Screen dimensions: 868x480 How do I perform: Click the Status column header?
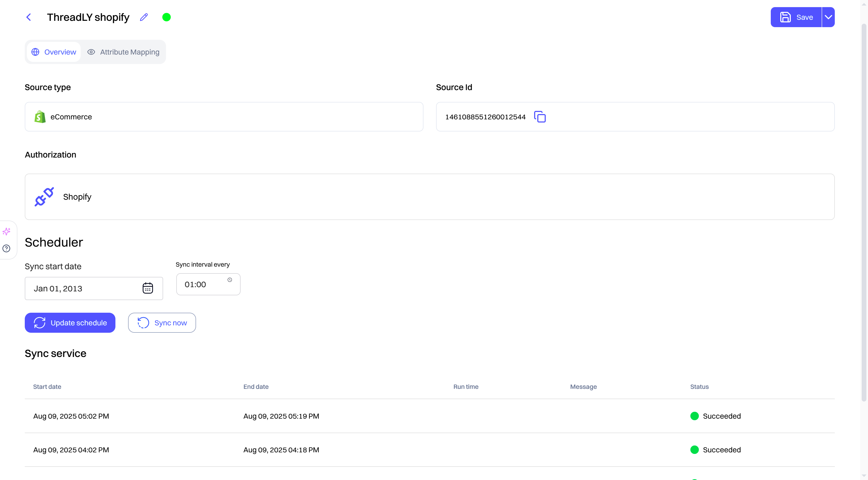[699, 387]
